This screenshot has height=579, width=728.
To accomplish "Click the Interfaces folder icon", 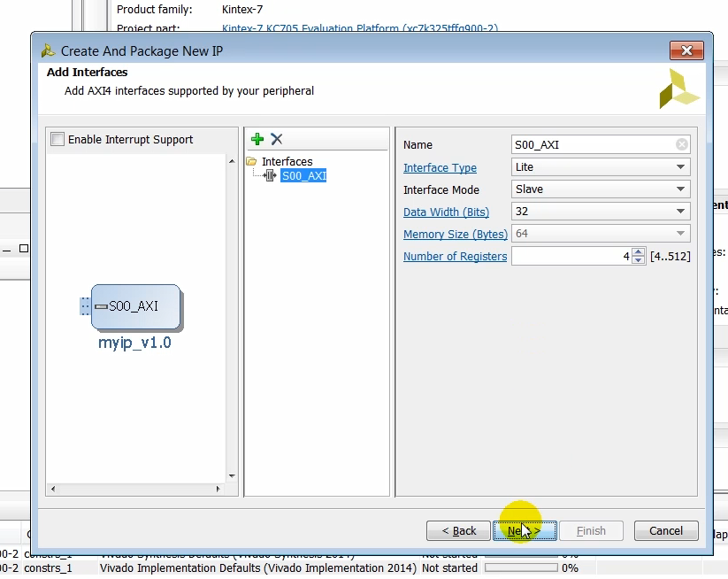I will [x=251, y=162].
